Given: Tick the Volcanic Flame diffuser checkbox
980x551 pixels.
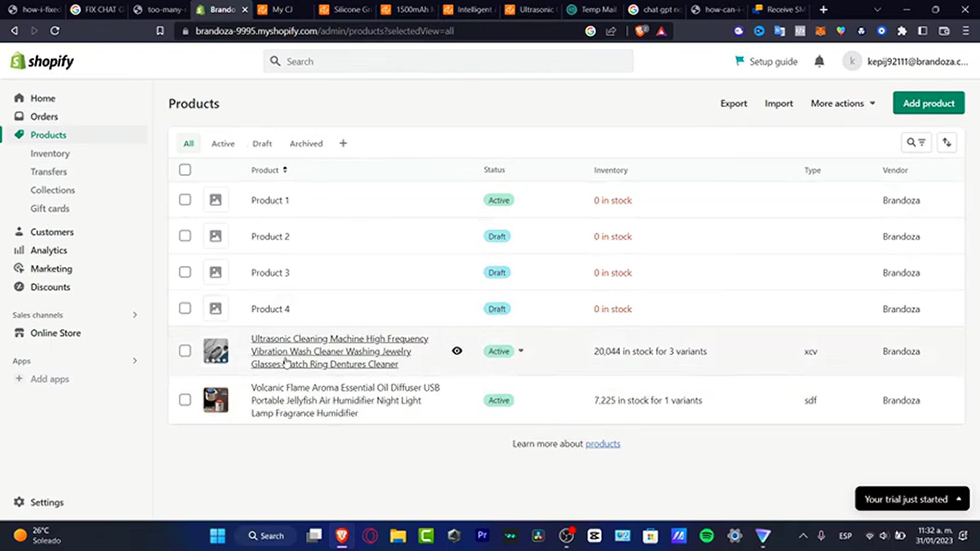Looking at the screenshot, I should [185, 399].
